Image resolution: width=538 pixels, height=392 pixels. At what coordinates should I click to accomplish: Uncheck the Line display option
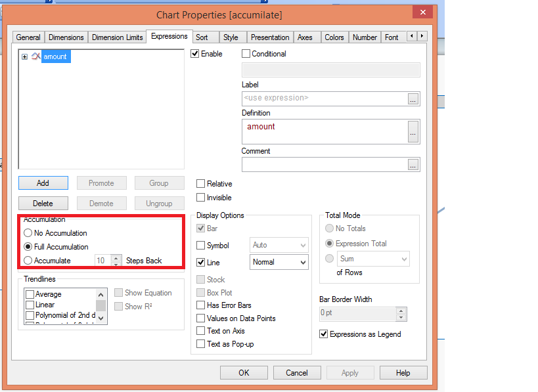(x=201, y=263)
